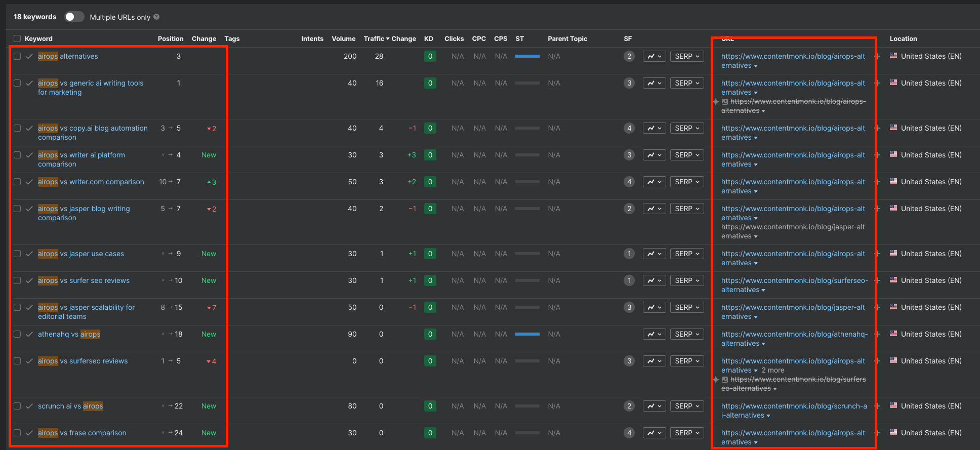Sort by Position column header
This screenshot has height=450, width=980.
coord(171,38)
